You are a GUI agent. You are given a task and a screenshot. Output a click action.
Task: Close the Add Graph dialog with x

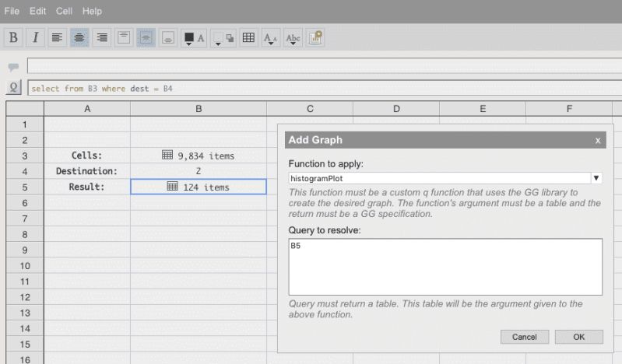598,140
